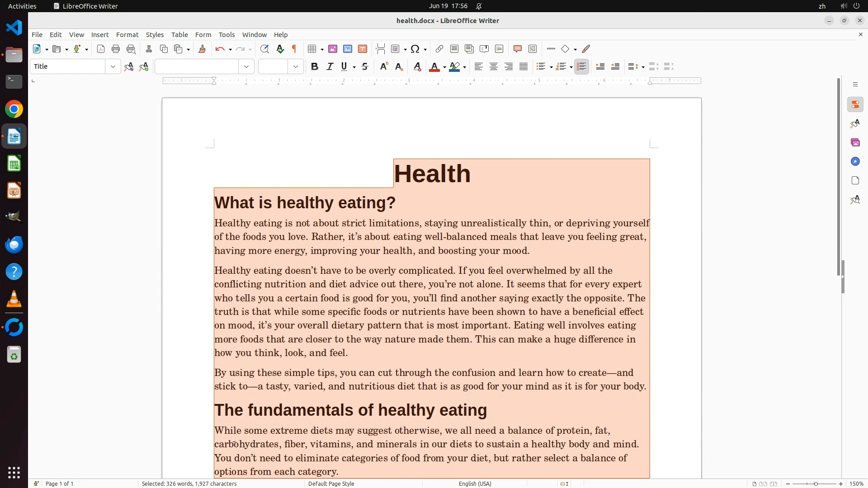Click English (USA) language in status bar

(x=475, y=483)
